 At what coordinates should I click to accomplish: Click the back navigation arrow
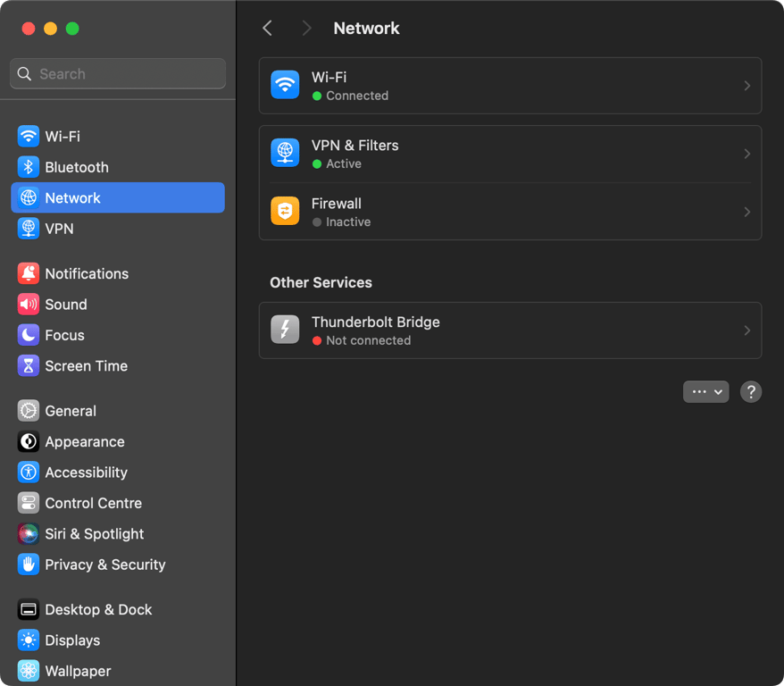click(267, 28)
